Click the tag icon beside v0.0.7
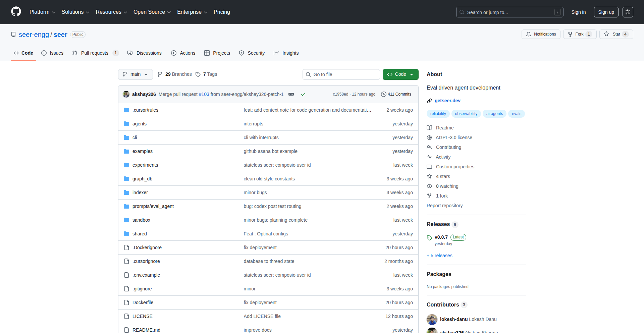This screenshot has width=644, height=333. coord(429,237)
